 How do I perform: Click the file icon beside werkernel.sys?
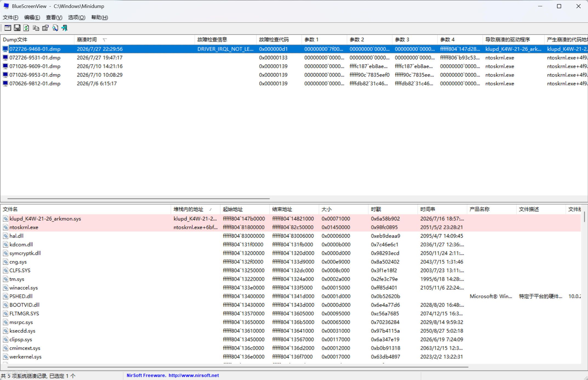point(5,357)
